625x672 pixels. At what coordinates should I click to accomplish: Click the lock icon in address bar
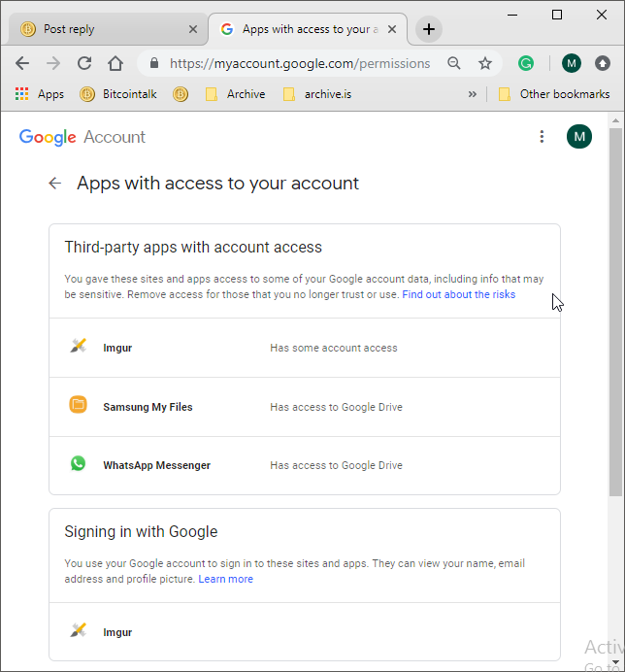154,63
